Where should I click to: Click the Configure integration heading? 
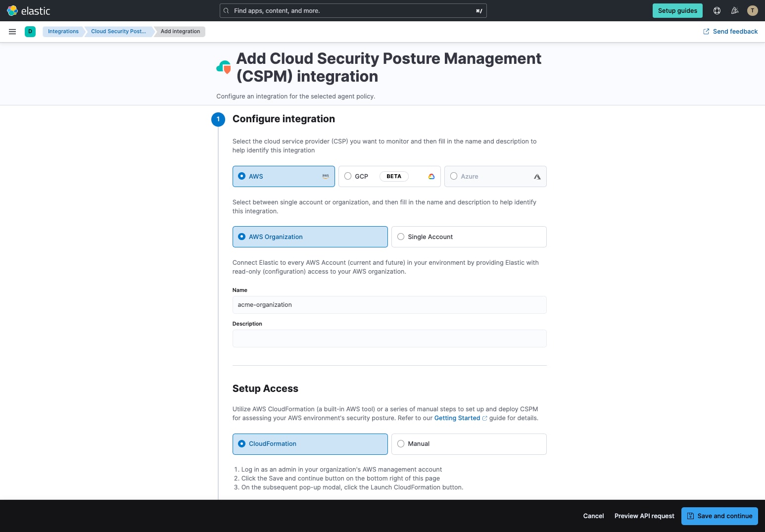pyautogui.click(x=284, y=119)
